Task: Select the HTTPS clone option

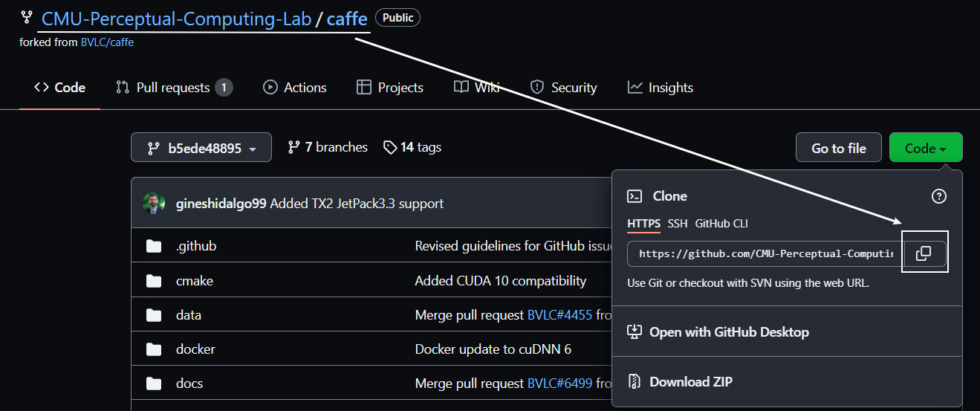Action: click(643, 224)
